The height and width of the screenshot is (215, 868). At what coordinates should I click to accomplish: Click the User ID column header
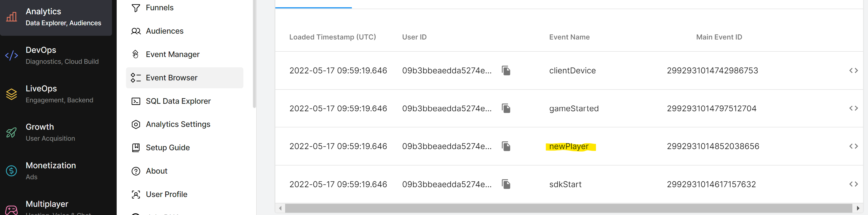point(414,37)
